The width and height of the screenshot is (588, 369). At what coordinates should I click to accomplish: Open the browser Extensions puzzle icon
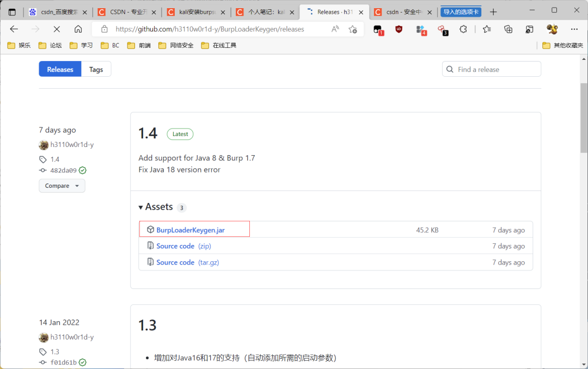click(x=463, y=29)
